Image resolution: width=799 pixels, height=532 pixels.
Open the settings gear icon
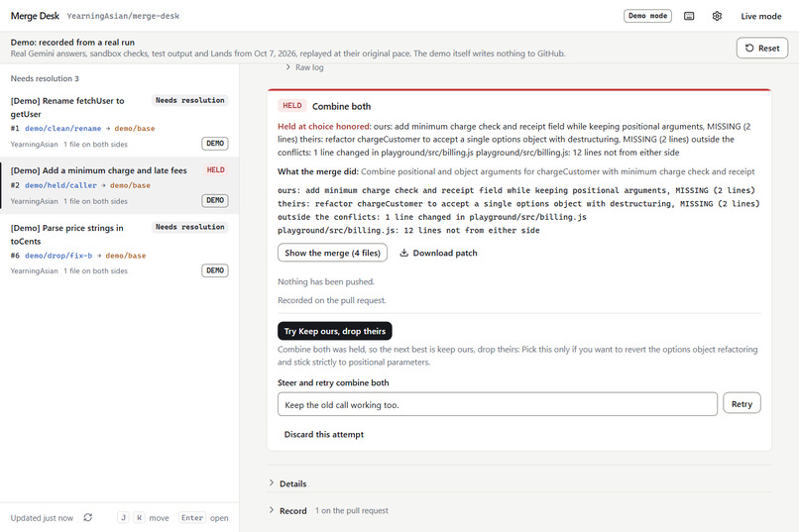(x=717, y=16)
